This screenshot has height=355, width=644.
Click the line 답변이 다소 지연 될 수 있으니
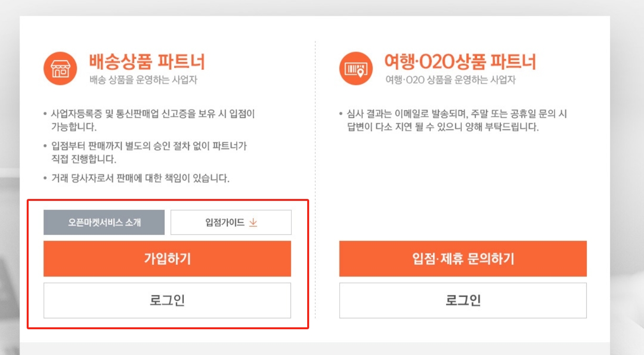[x=443, y=127]
